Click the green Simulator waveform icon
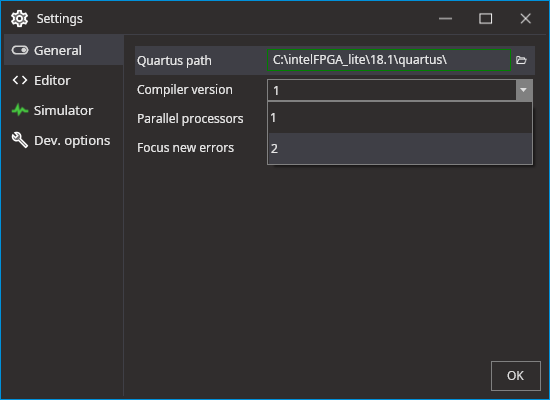Screen dimensions: 550x400 pyautogui.click(x=20, y=110)
